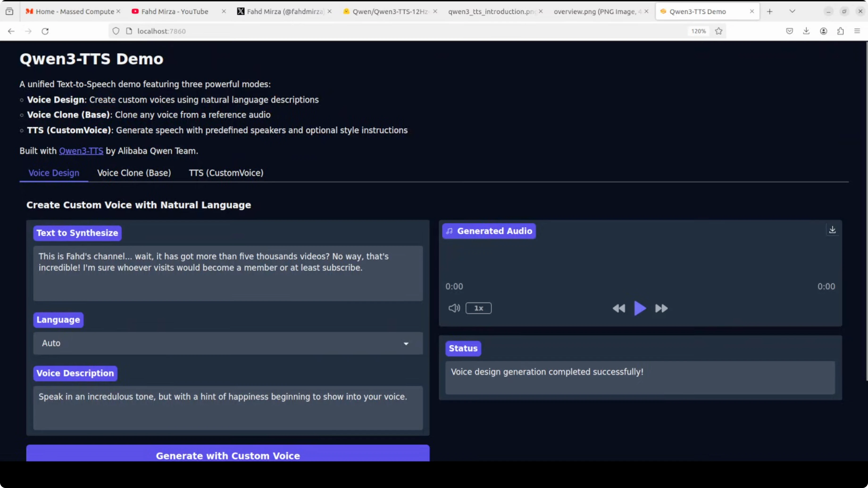Mute the audio volume speaker icon

pyautogui.click(x=454, y=308)
